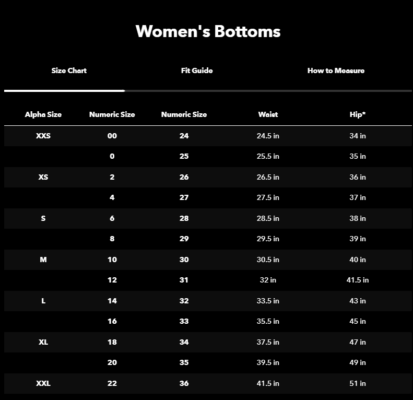Switch to the Size Chart tab
Image resolution: width=413 pixels, height=400 pixels.
click(x=69, y=71)
